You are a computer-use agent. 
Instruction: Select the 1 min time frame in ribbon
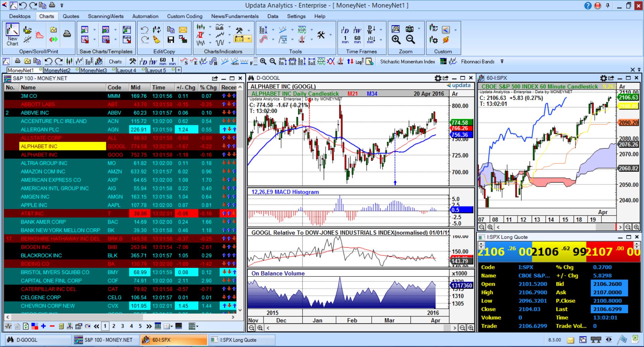click(x=345, y=40)
